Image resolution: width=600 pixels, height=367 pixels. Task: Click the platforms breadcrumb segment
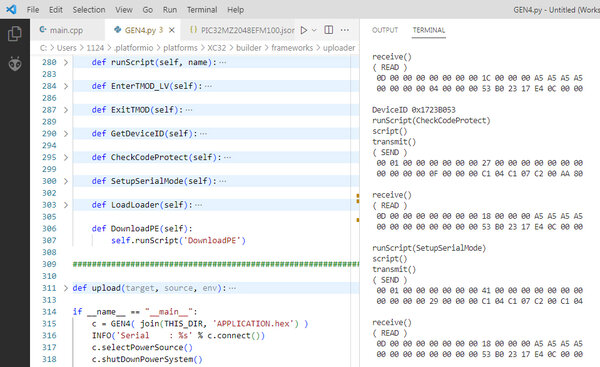pos(180,48)
